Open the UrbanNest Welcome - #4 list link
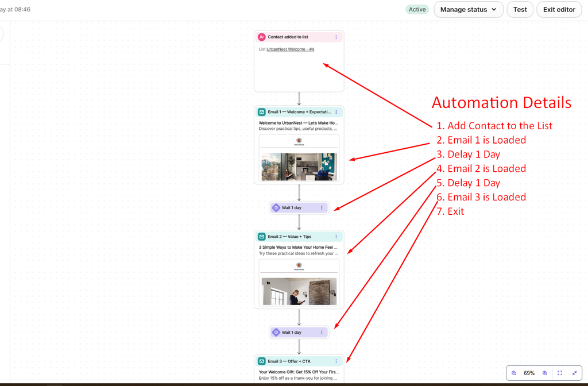The height and width of the screenshot is (386, 588). pyautogui.click(x=290, y=49)
